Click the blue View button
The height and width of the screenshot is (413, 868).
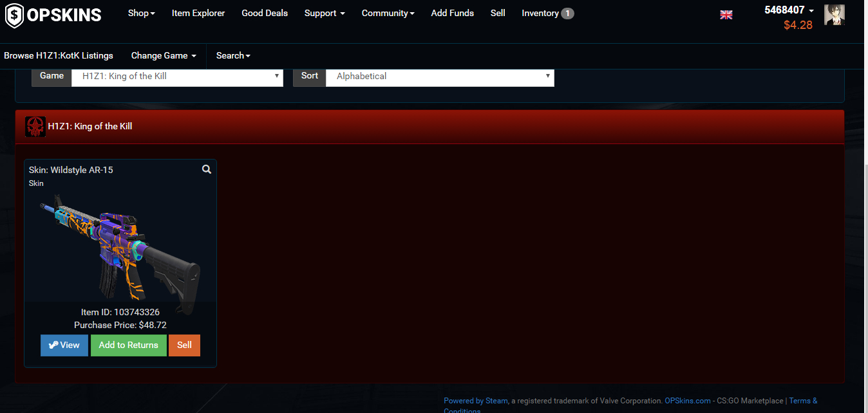[64, 345]
